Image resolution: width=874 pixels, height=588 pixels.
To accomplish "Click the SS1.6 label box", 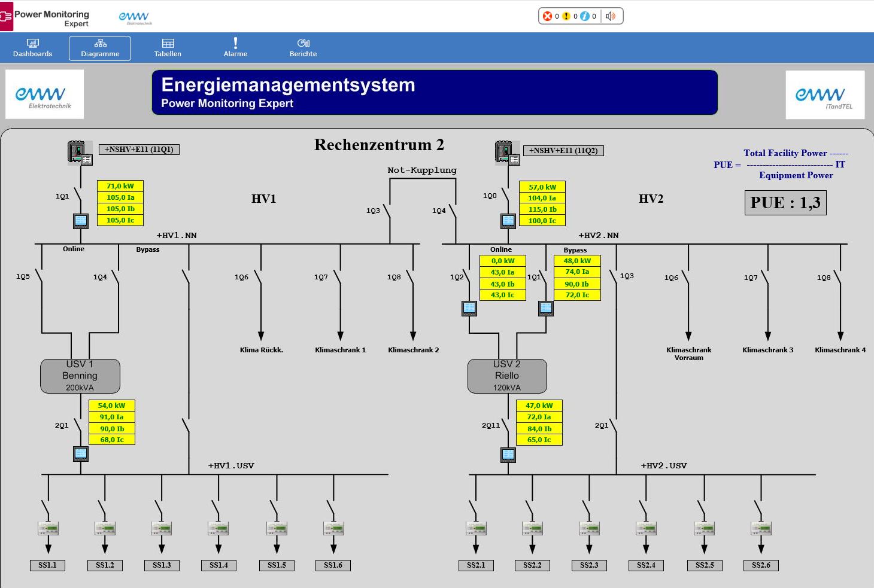I will coord(333,565).
